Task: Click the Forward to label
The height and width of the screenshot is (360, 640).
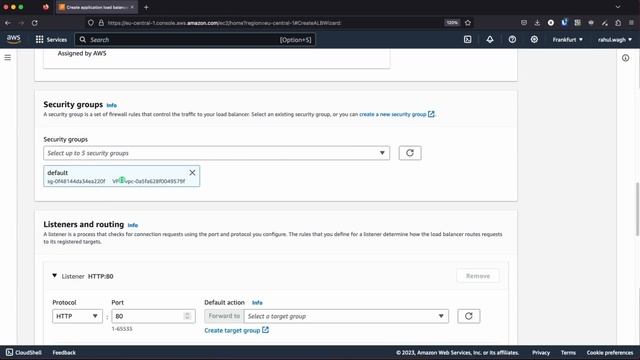Action: coord(224,316)
